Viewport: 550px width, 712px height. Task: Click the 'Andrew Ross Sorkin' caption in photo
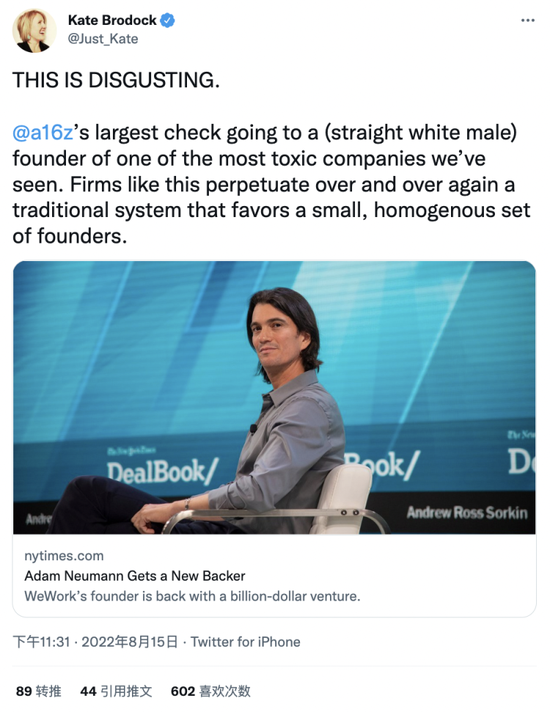(x=467, y=513)
